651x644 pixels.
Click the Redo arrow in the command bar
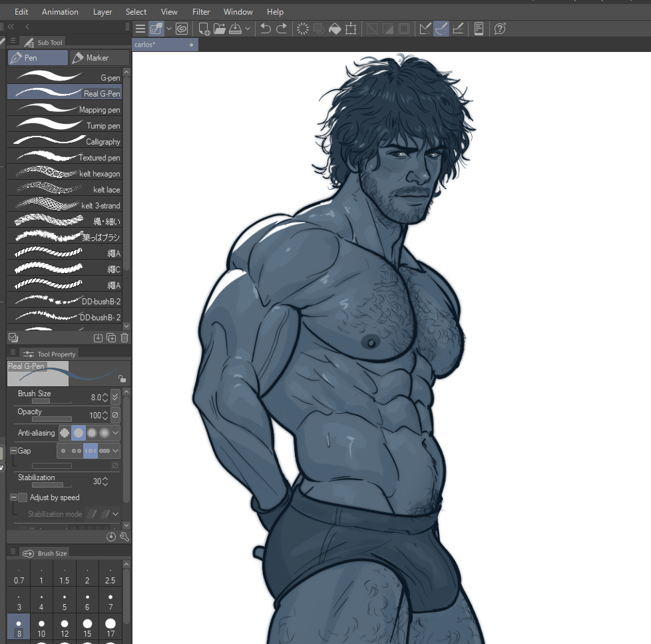point(282,29)
